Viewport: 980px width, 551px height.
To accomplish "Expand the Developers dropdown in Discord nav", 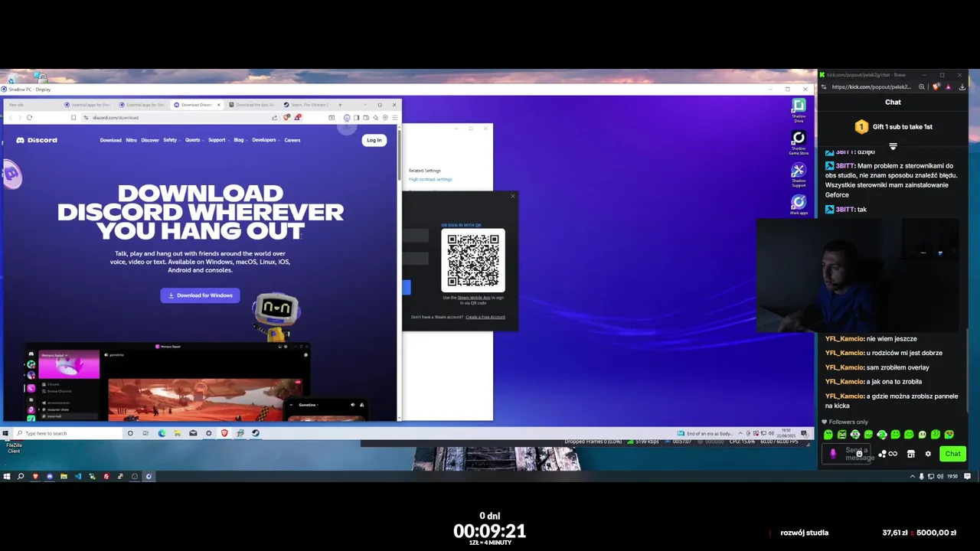I will [266, 140].
